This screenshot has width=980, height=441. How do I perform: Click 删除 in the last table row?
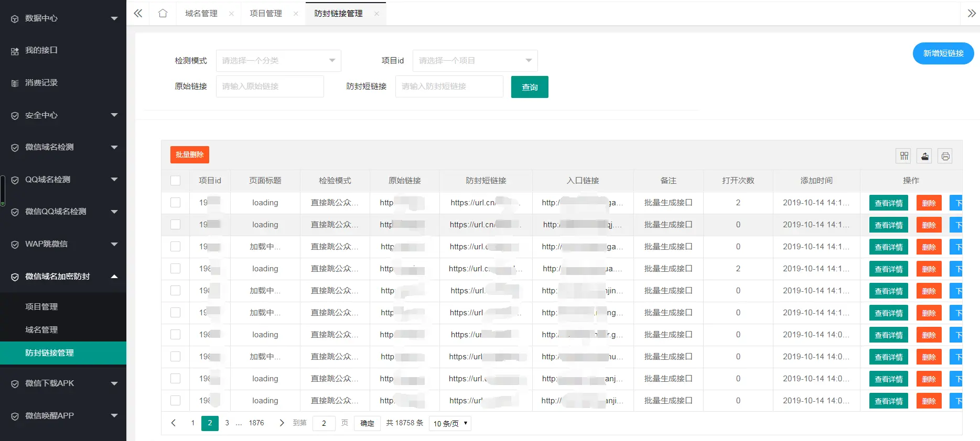[929, 401]
